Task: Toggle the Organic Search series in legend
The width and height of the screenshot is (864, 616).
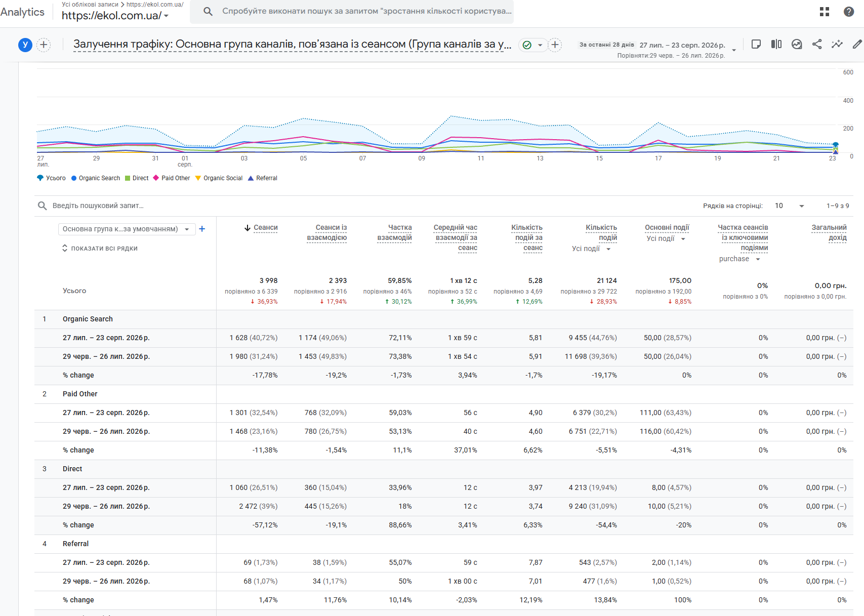Action: click(x=96, y=178)
